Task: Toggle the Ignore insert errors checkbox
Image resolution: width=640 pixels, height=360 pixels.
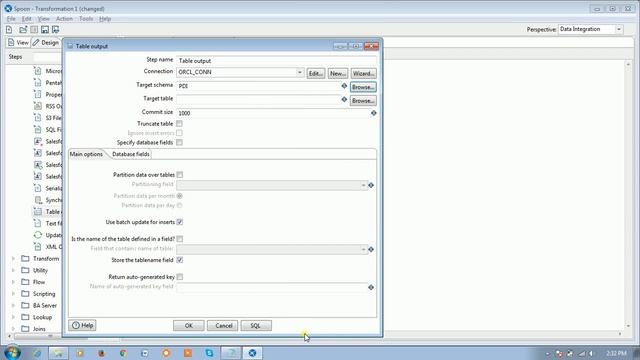Action: tap(179, 133)
